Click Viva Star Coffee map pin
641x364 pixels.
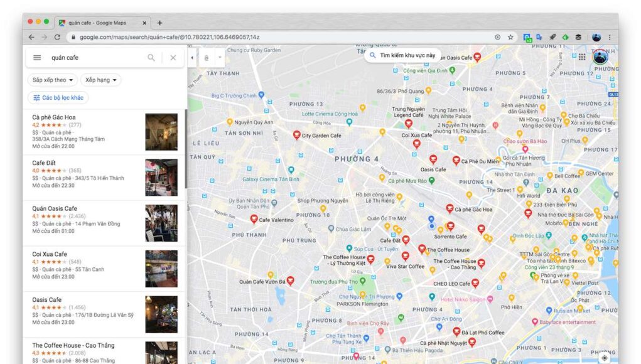point(405,256)
